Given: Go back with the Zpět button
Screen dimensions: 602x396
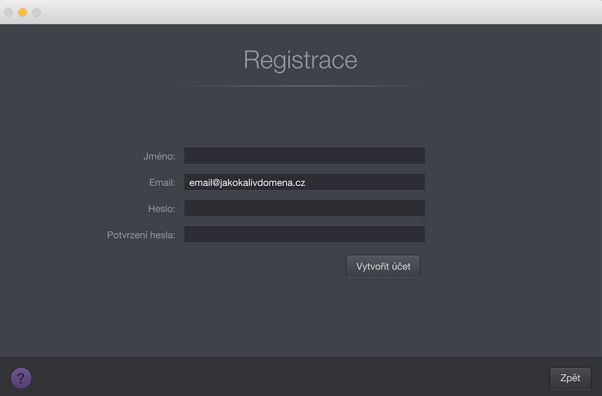Looking at the screenshot, I should tap(570, 378).
